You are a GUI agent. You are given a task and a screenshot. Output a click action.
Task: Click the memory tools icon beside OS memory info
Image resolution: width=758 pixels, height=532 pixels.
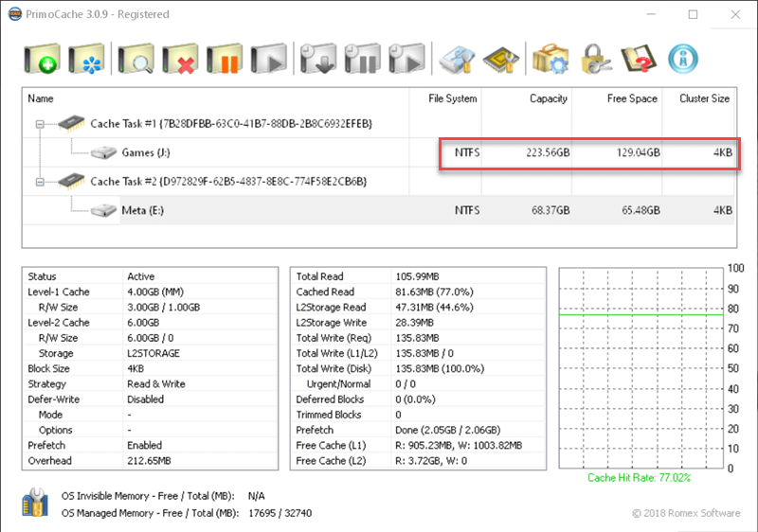pos(35,502)
